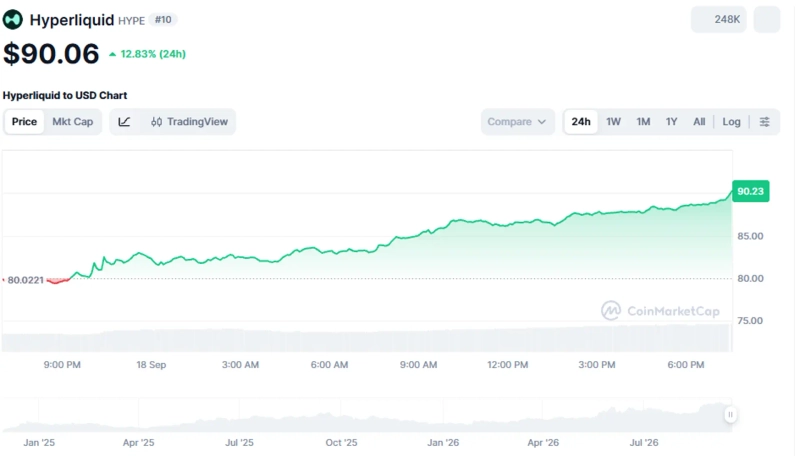Select the 1W timeframe
Viewport: 800px width, 456px height.
coord(613,122)
